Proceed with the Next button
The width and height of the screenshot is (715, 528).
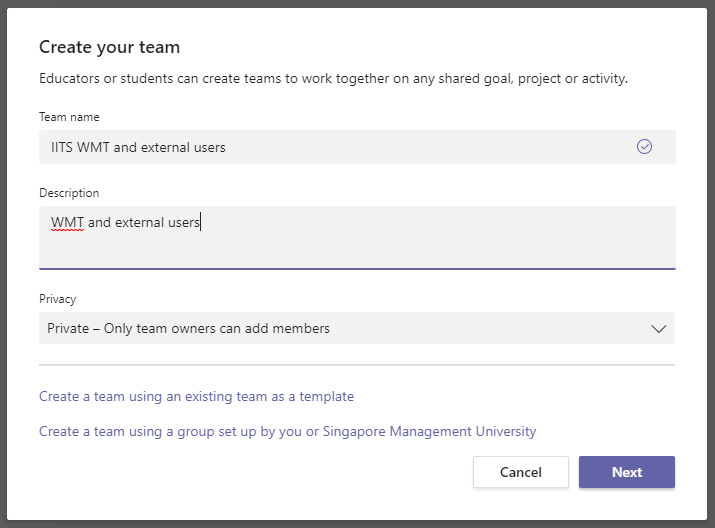[627, 472]
